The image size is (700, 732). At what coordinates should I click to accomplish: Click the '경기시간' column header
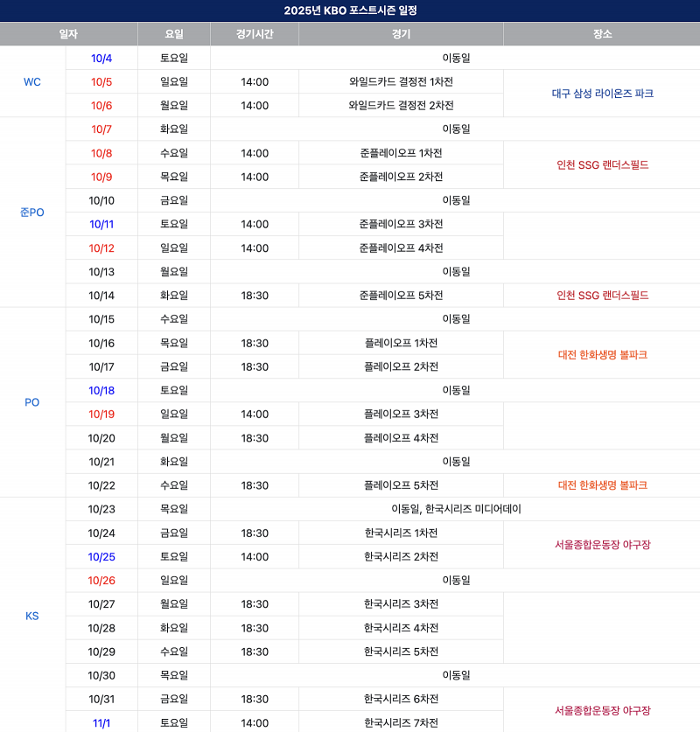click(255, 34)
